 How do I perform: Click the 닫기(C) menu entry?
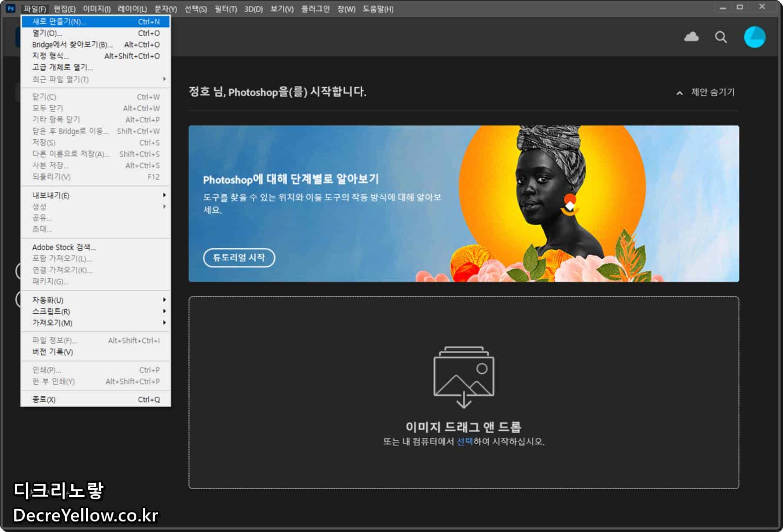[96, 97]
